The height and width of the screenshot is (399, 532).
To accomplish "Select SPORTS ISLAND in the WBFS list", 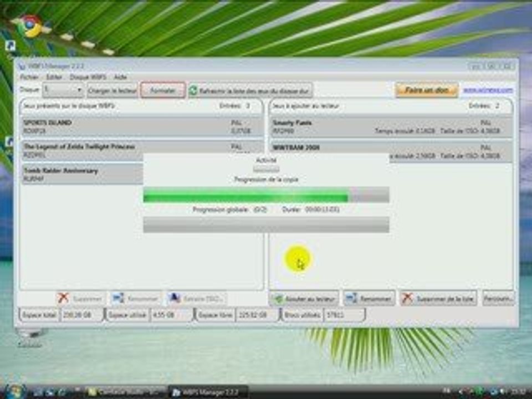I will tap(142, 126).
